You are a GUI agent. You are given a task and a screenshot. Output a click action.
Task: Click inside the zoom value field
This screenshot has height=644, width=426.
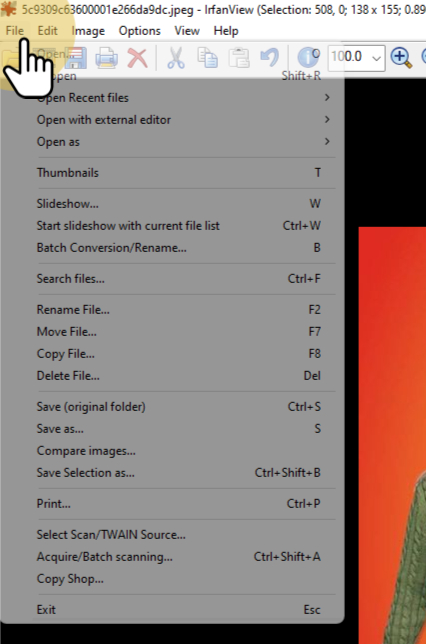[x=349, y=58]
